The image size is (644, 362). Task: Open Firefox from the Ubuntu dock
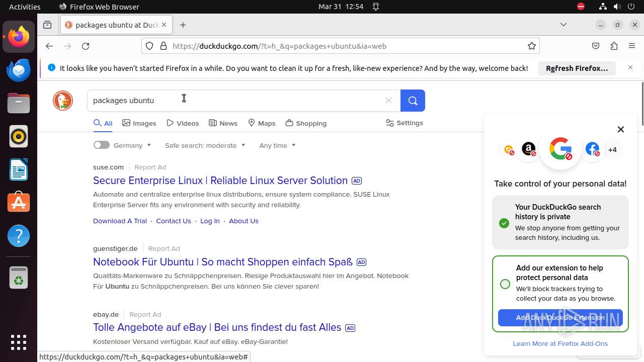[19, 37]
